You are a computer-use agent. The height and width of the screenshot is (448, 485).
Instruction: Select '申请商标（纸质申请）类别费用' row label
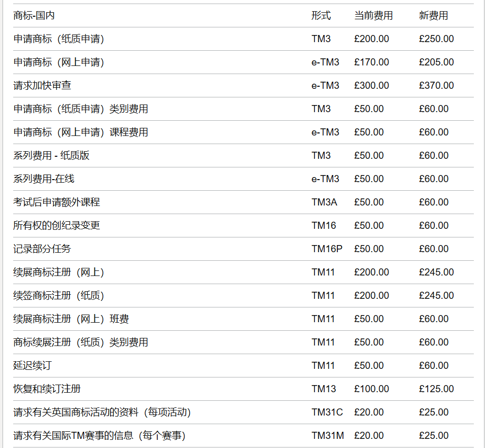[81, 109]
